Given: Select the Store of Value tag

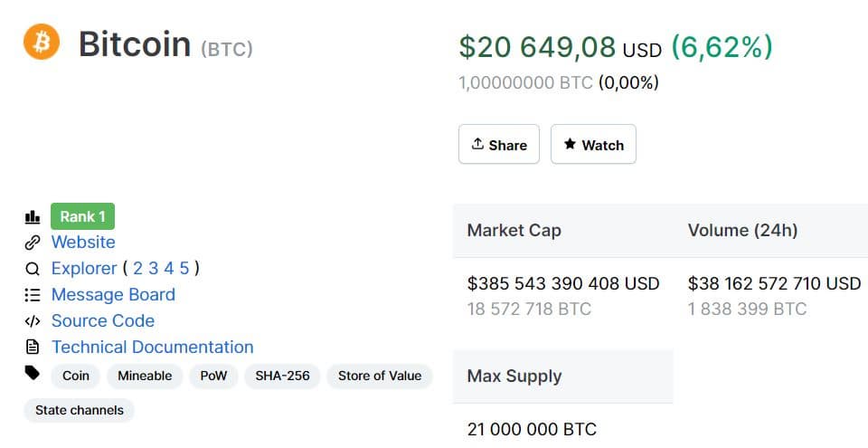Looking at the screenshot, I should [380, 376].
